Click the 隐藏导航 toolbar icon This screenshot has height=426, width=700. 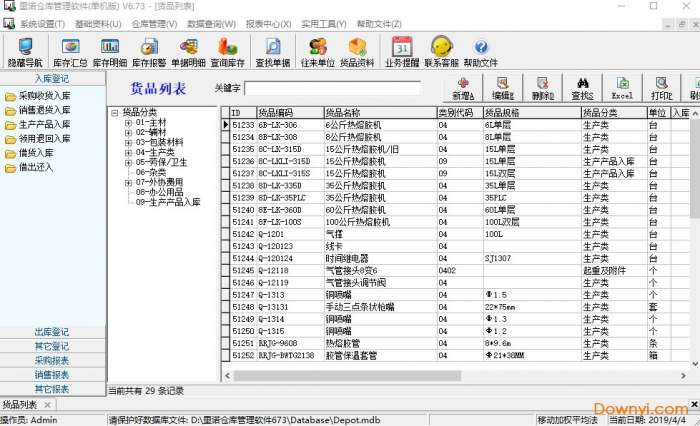(25, 53)
